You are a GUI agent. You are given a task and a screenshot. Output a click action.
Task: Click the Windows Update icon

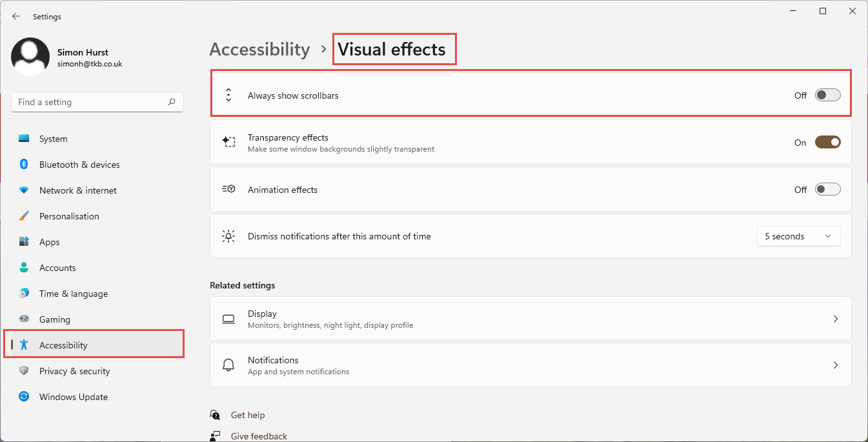[24, 397]
